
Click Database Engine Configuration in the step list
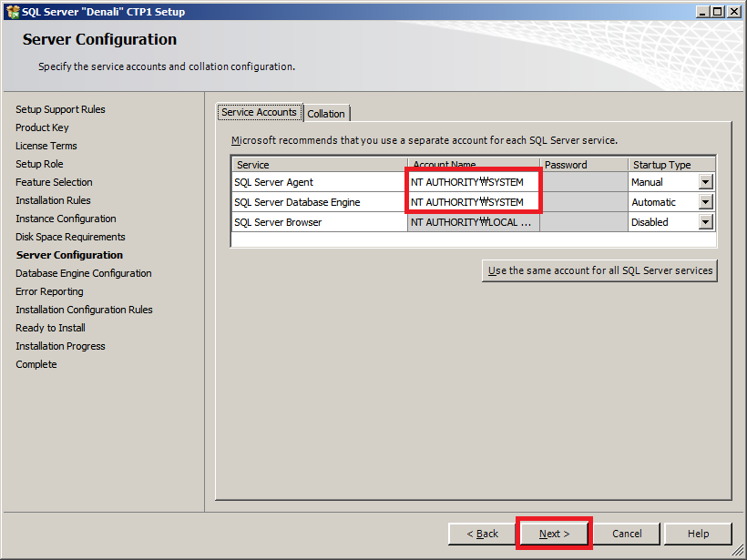84,273
